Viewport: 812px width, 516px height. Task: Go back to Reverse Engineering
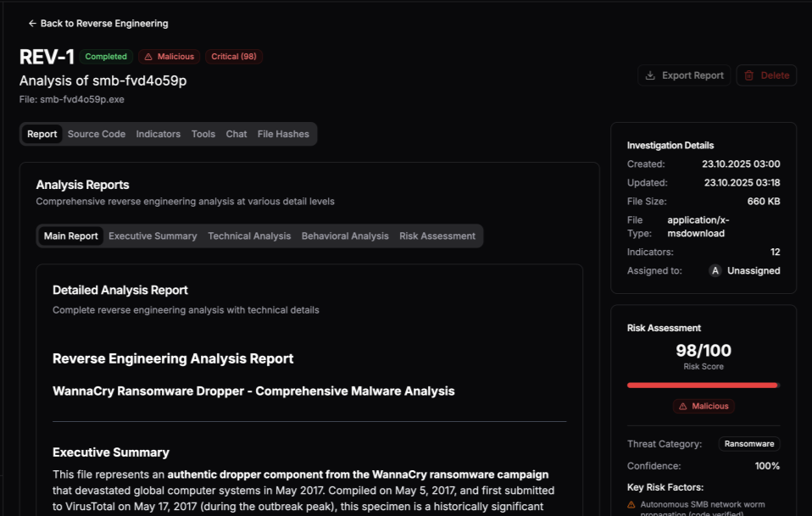(x=98, y=23)
